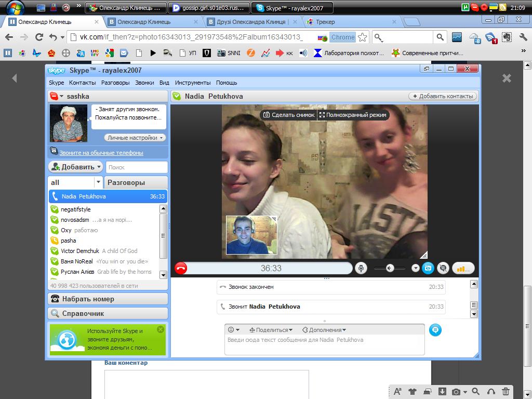Open the Звонки menu

144,83
